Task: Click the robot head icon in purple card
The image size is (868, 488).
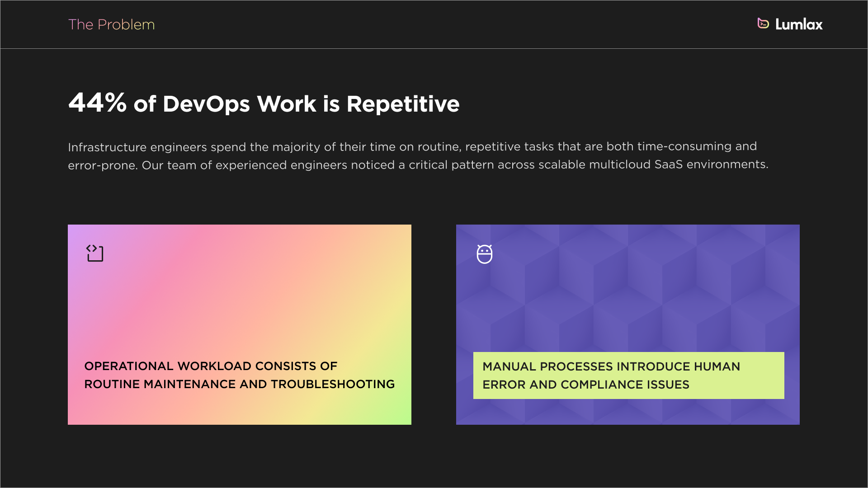Action: coord(484,254)
